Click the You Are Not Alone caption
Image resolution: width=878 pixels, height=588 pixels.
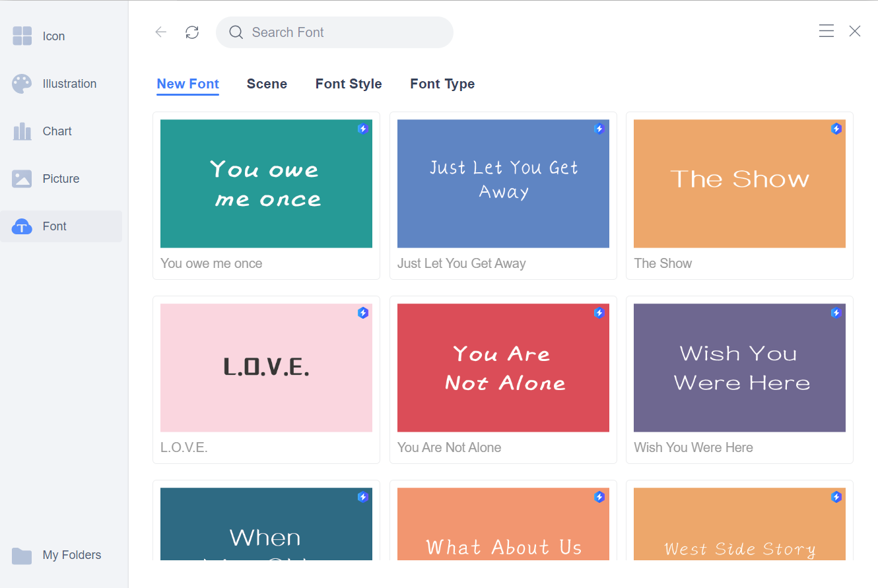(x=449, y=447)
